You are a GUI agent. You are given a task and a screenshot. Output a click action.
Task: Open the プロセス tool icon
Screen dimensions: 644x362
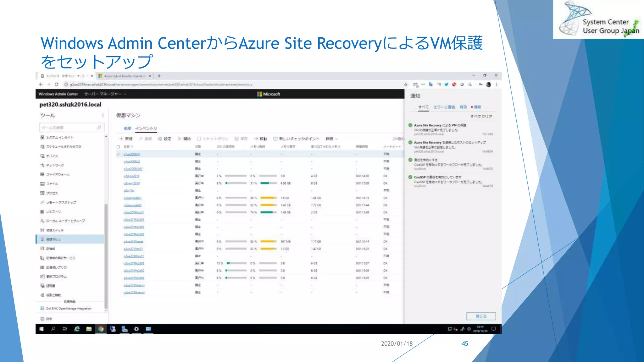click(x=42, y=193)
